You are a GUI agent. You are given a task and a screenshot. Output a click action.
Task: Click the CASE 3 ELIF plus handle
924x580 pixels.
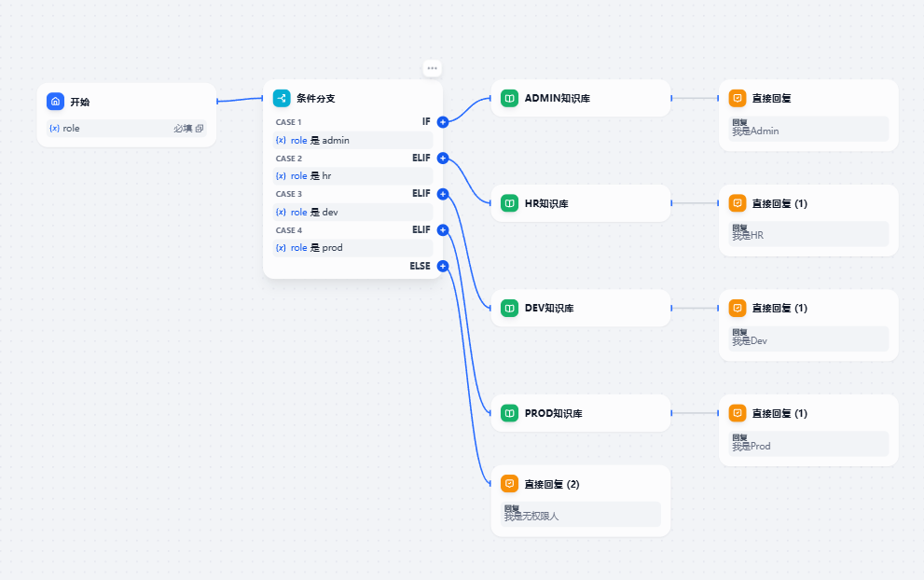[x=443, y=194]
